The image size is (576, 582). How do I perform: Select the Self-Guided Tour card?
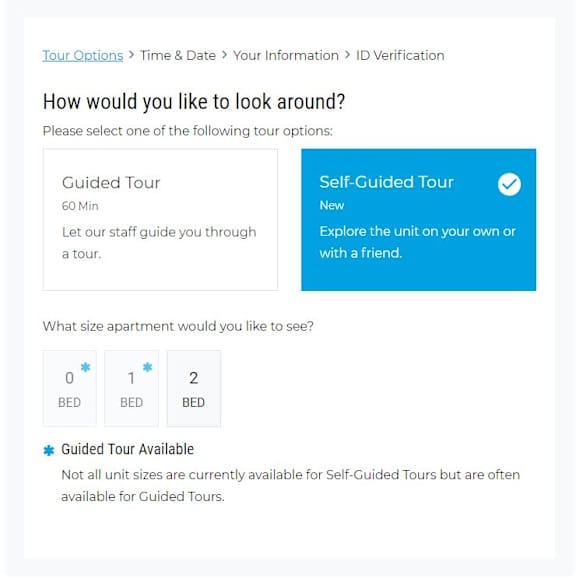pos(418,219)
